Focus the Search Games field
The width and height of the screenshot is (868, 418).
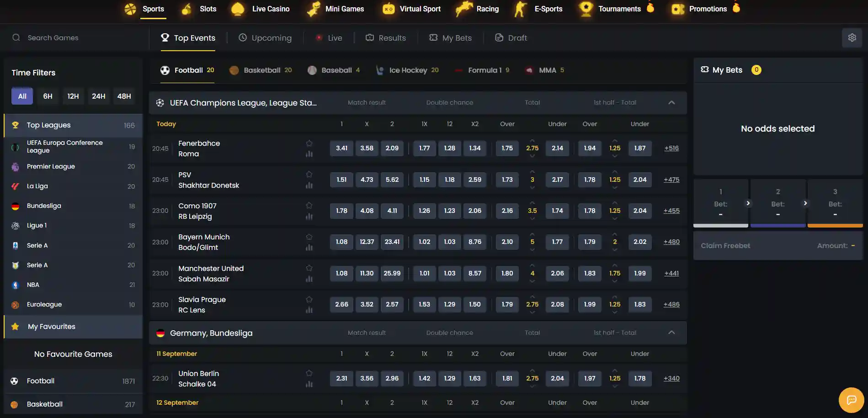75,38
